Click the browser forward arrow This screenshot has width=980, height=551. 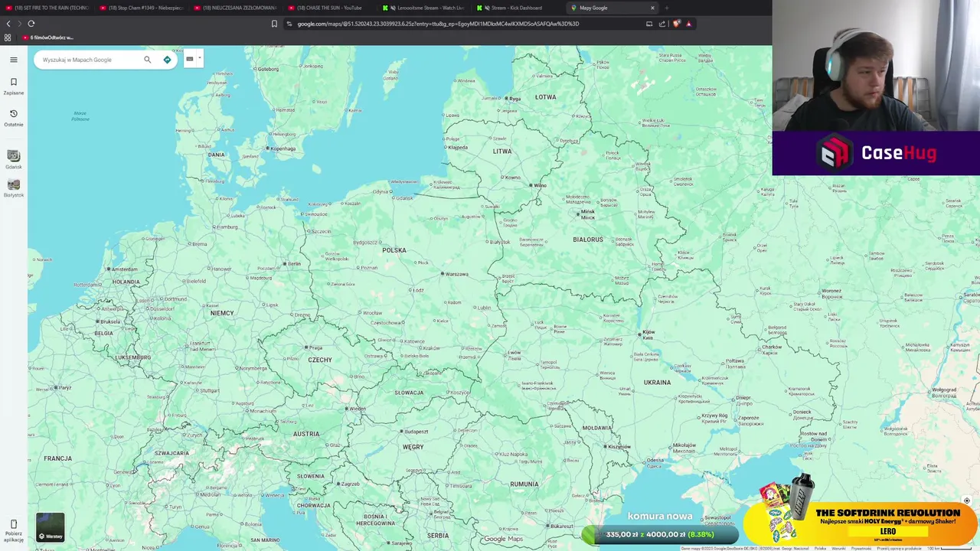19,24
